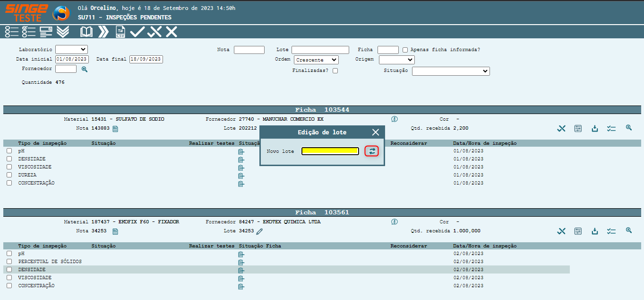Click the SINGE TESTE logo
Viewport: 644px width, 300px height.
[26, 13]
